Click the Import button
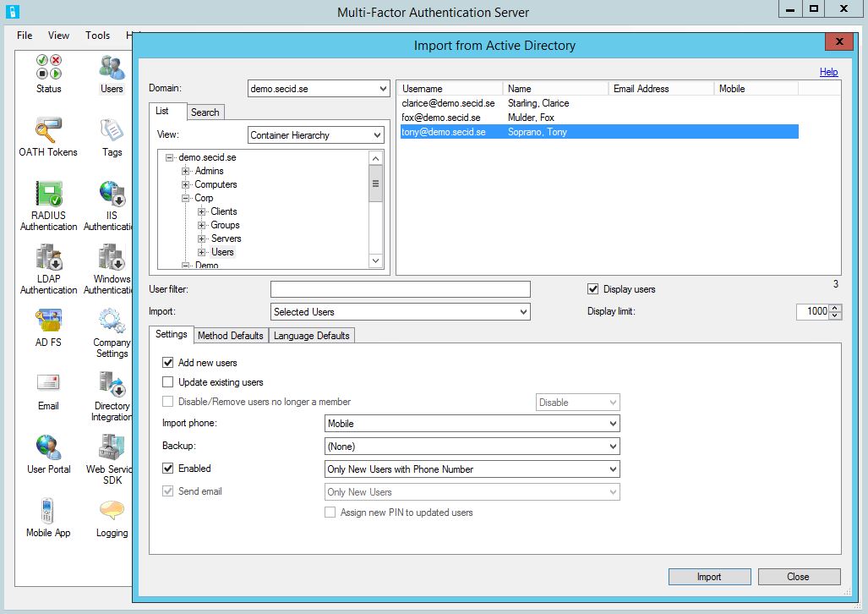 [709, 576]
